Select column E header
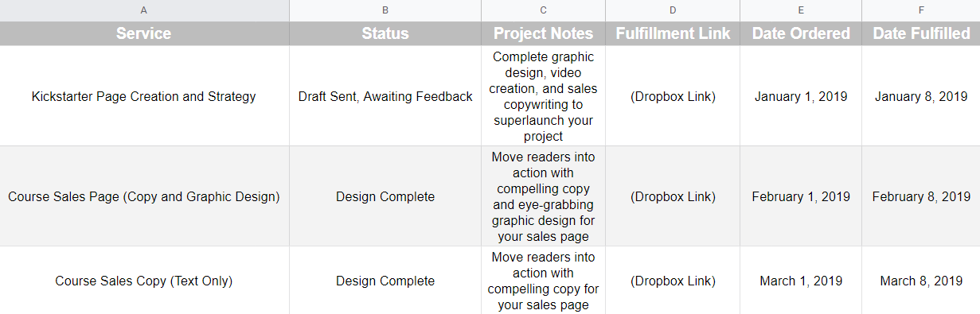Screen dimensions: 980x314 coord(801,10)
